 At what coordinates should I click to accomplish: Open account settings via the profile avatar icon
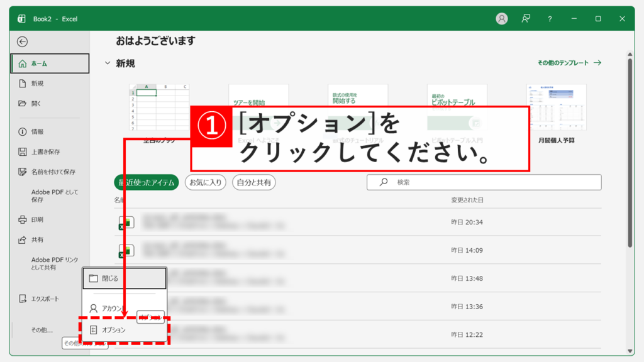point(501,18)
